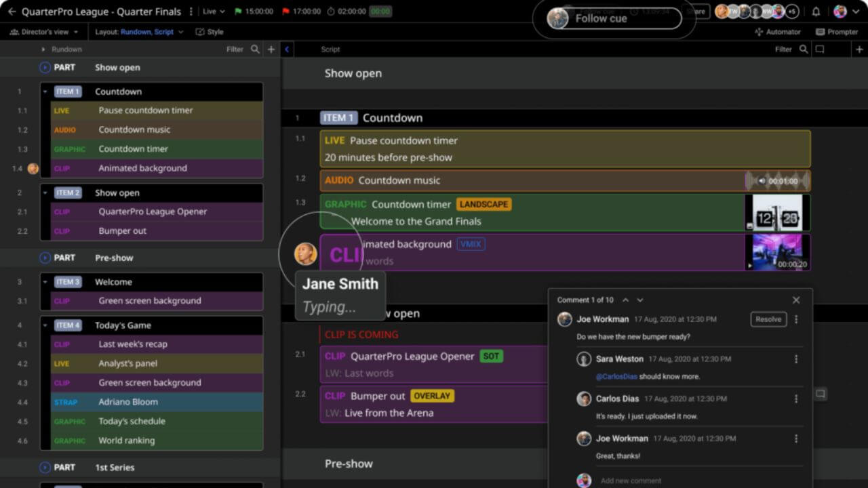Resolve Joe Workman's comment
The image size is (868, 488).
(x=768, y=319)
